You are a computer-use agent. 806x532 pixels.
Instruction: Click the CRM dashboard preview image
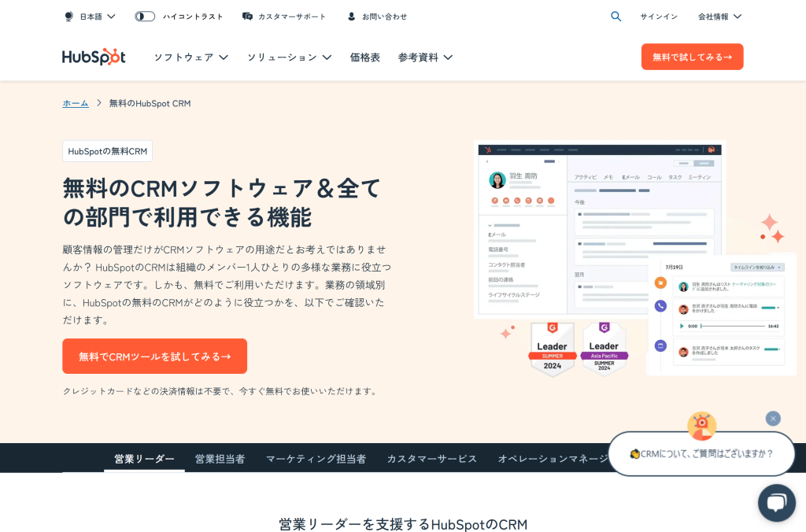(600, 229)
